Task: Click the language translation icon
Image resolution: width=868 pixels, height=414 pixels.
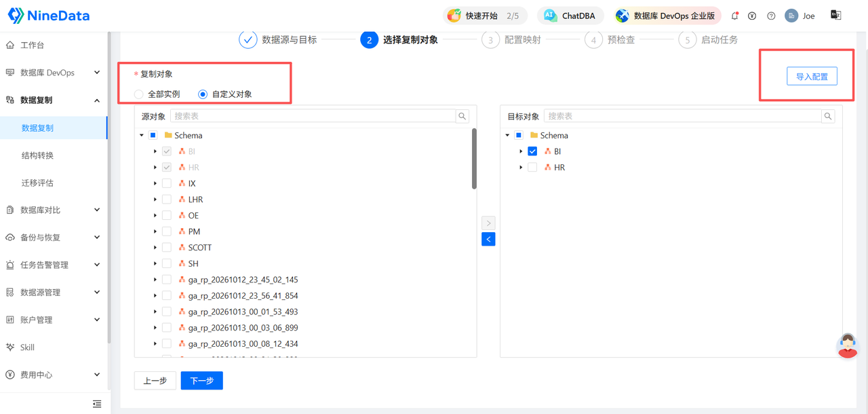Action: (836, 15)
